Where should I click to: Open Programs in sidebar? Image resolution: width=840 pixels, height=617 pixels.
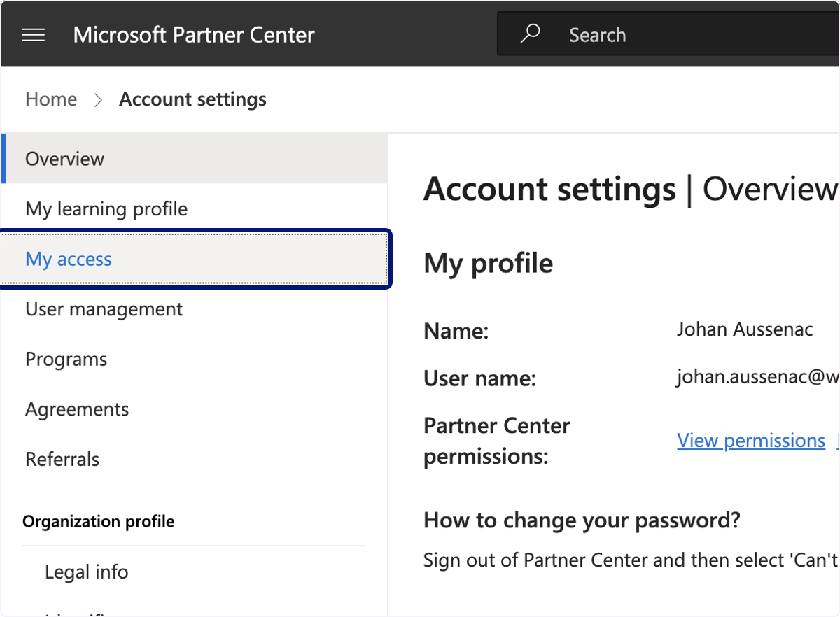point(195,360)
